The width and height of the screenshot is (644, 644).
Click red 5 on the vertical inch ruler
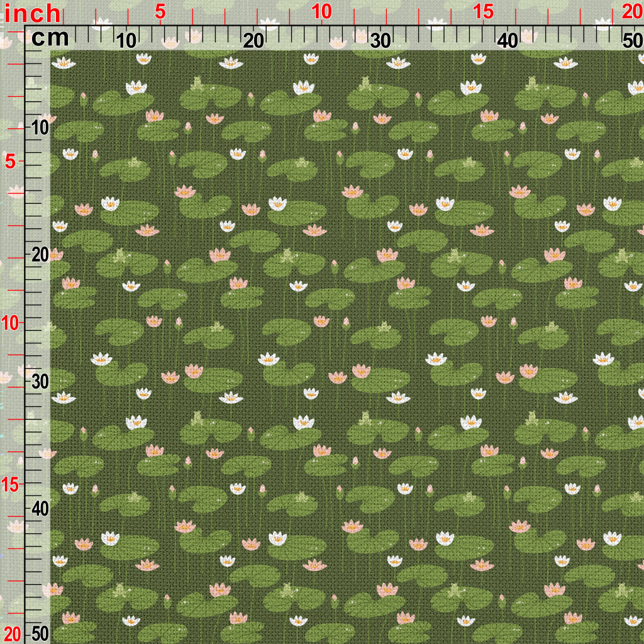(11, 162)
